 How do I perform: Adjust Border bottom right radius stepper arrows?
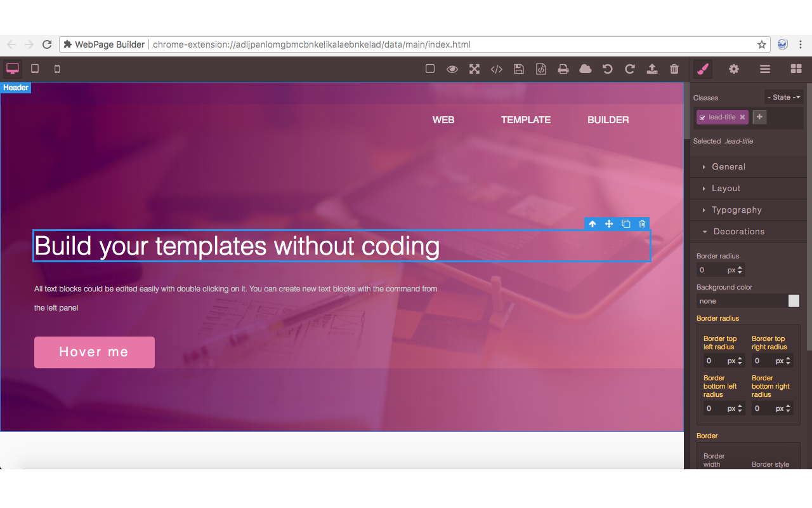[x=788, y=408]
